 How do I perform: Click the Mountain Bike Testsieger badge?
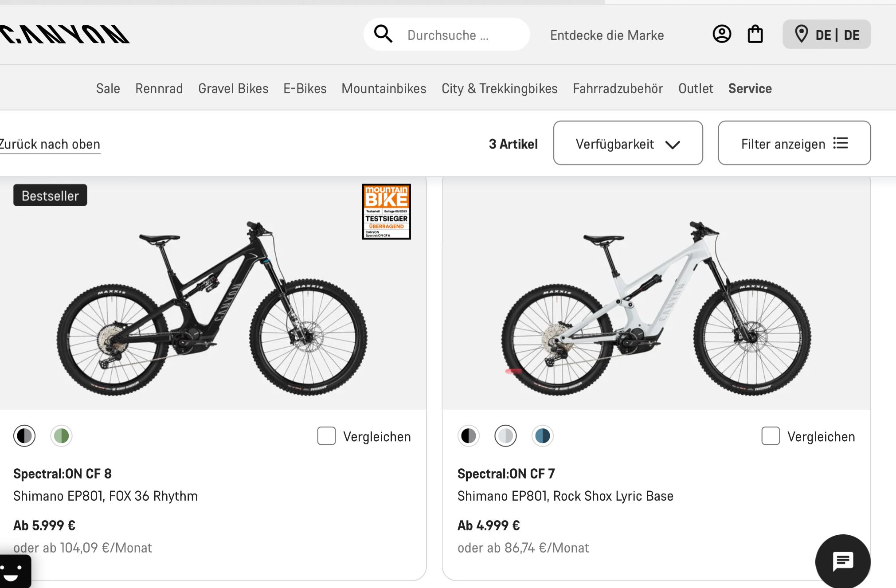386,212
